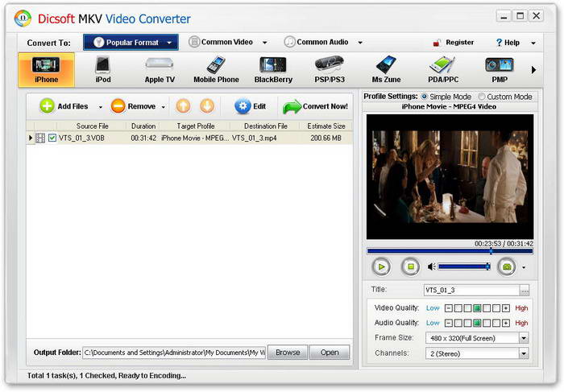Move selected file up in list
The width and height of the screenshot is (564, 392).
coord(183,106)
